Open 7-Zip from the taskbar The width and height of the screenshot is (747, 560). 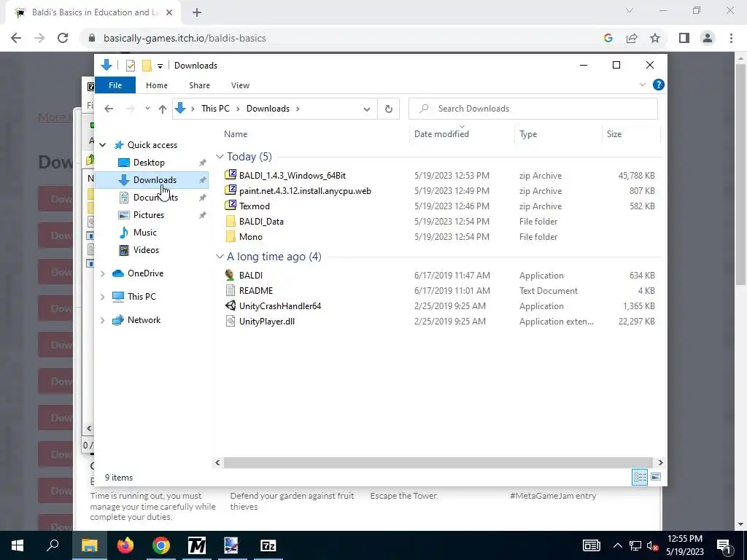268,545
